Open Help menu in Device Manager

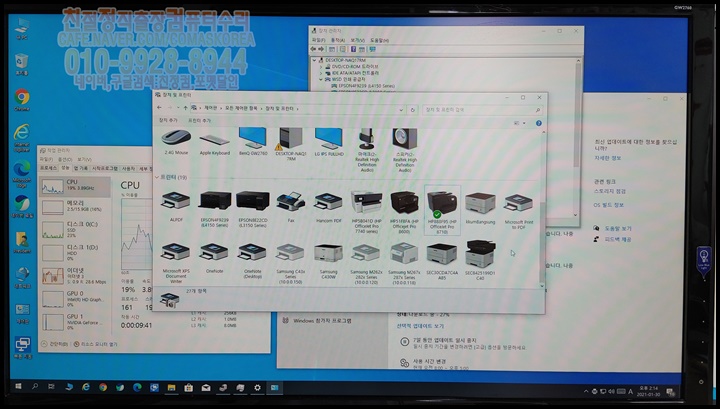click(x=379, y=40)
